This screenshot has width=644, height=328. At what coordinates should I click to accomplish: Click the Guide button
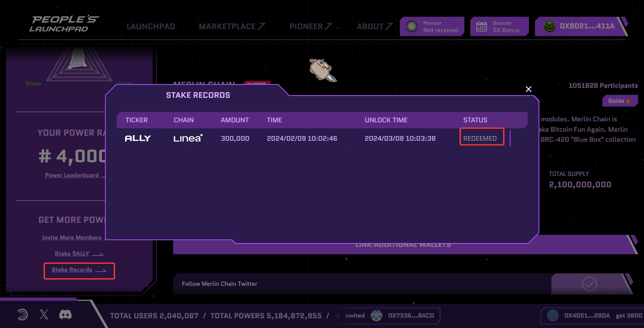point(619,101)
